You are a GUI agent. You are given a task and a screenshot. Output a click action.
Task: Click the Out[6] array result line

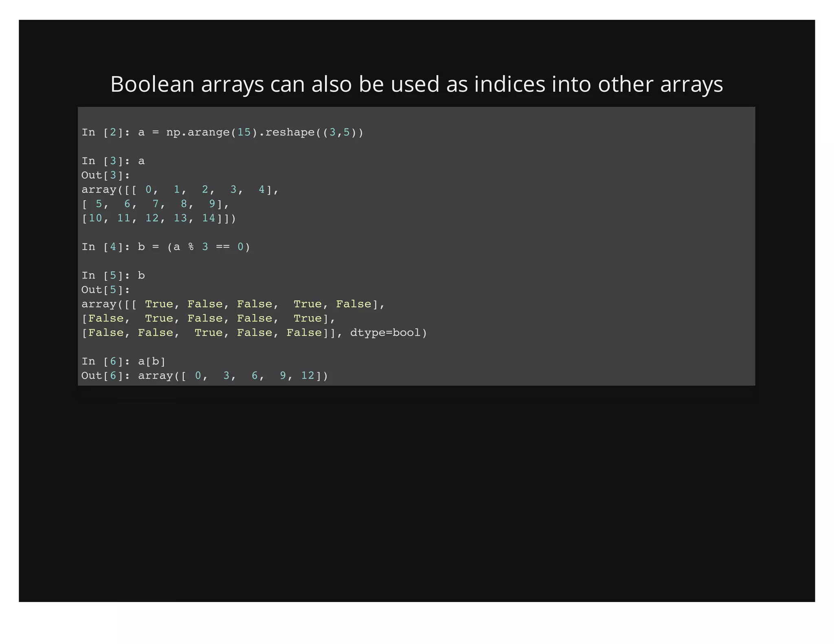coord(204,376)
